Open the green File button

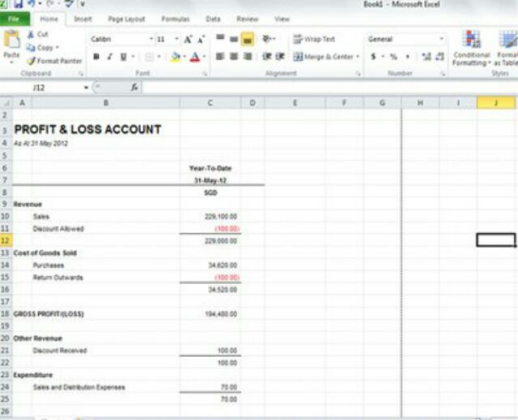tap(15, 18)
